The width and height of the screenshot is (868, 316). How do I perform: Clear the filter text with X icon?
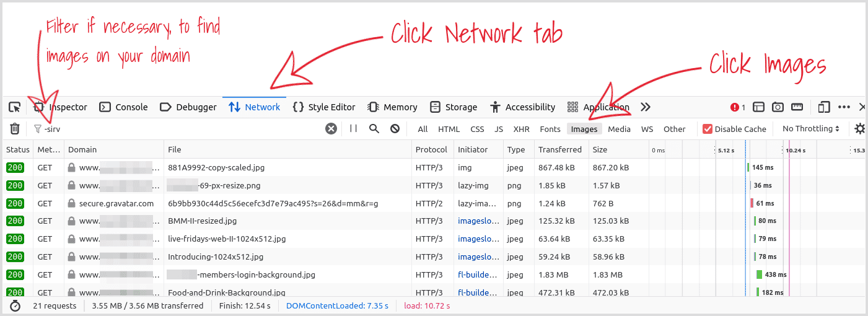331,129
